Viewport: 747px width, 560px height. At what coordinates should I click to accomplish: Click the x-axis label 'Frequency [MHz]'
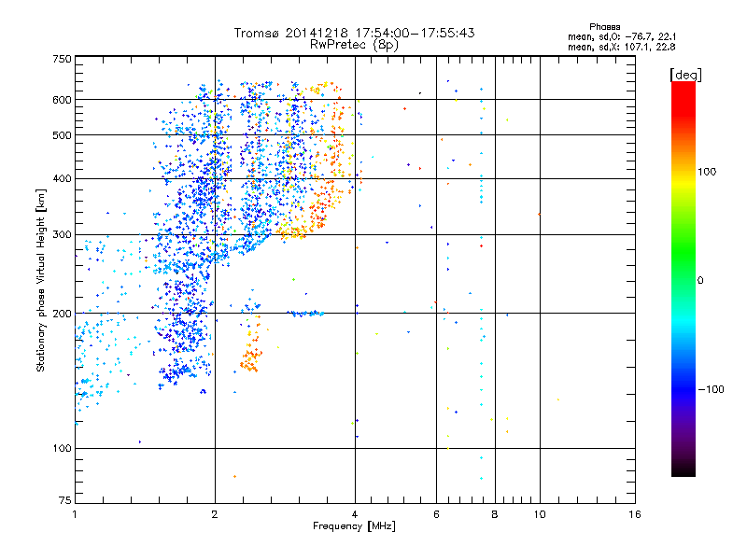coord(354,526)
